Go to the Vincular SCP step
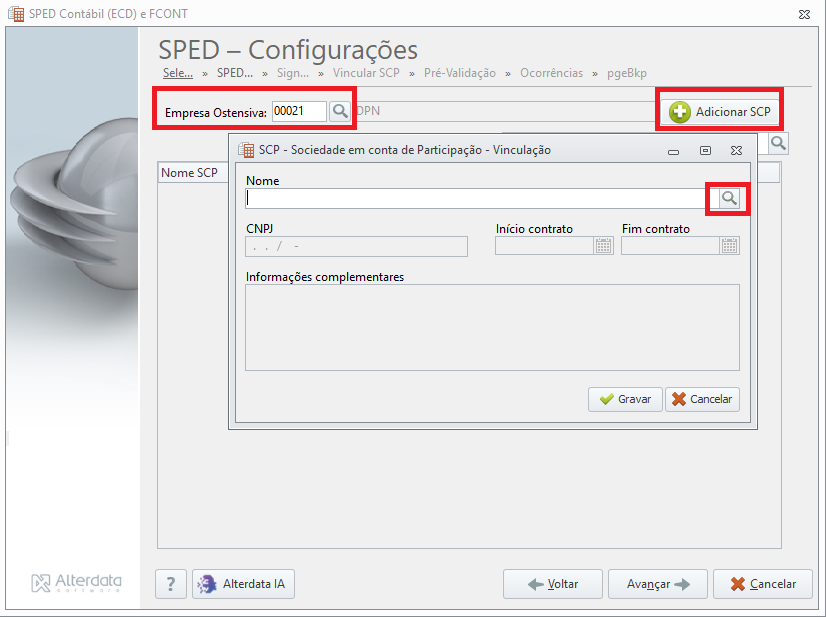Image resolution: width=826 pixels, height=617 pixels. tap(366, 73)
